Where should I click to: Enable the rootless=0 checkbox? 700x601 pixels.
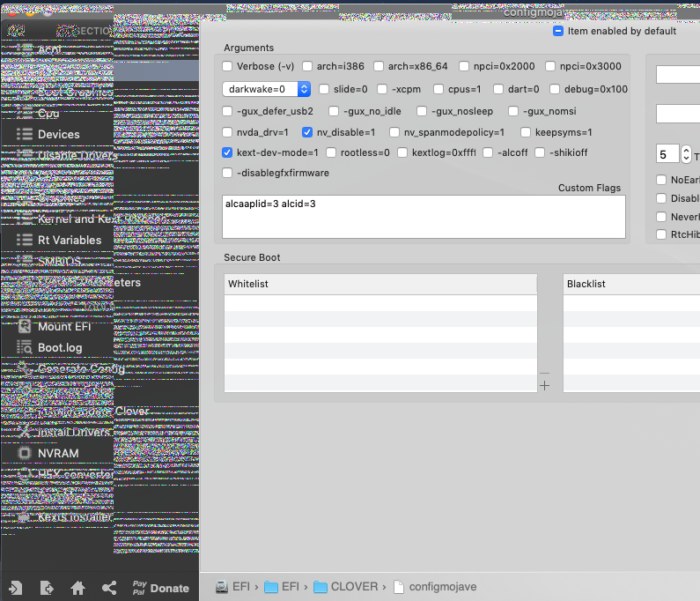coord(331,152)
